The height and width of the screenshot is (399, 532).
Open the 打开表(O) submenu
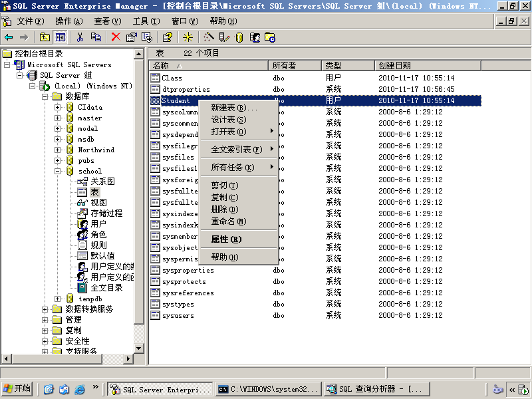[x=239, y=132]
